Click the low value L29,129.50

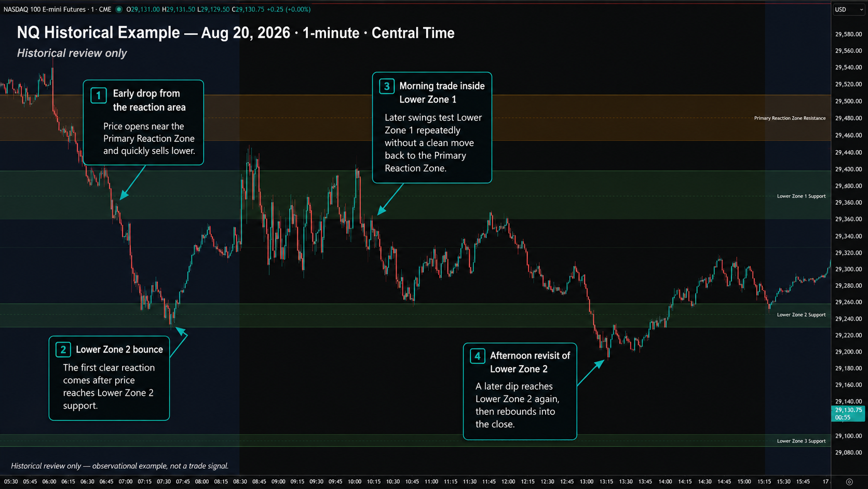click(213, 9)
